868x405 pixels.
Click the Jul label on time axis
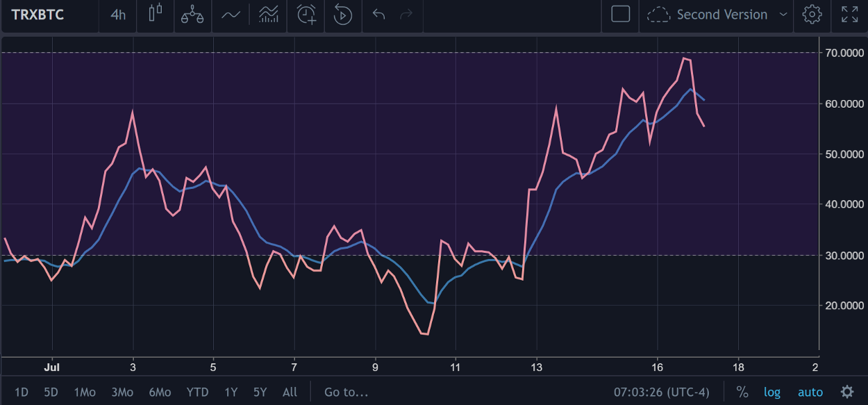(51, 367)
